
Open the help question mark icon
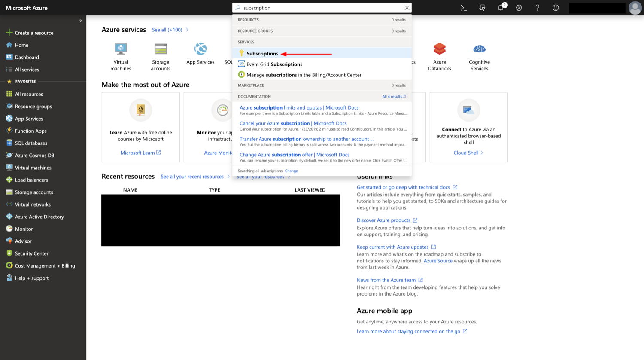coord(537,8)
